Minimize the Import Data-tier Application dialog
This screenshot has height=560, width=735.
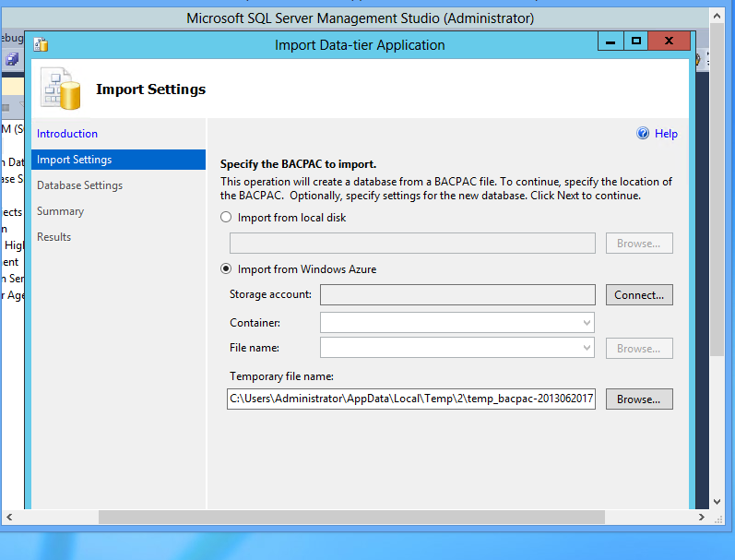pyautogui.click(x=611, y=41)
